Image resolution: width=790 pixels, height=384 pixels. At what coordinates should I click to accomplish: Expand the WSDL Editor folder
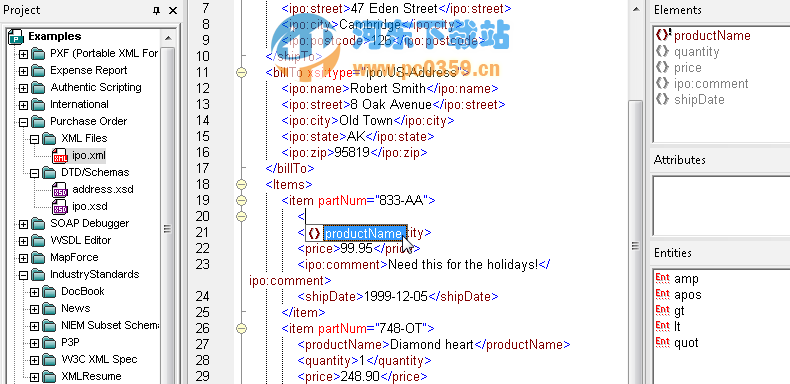pos(23,241)
